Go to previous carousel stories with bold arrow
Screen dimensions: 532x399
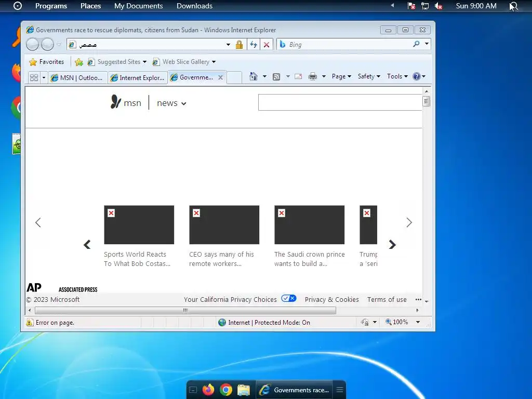pos(87,244)
